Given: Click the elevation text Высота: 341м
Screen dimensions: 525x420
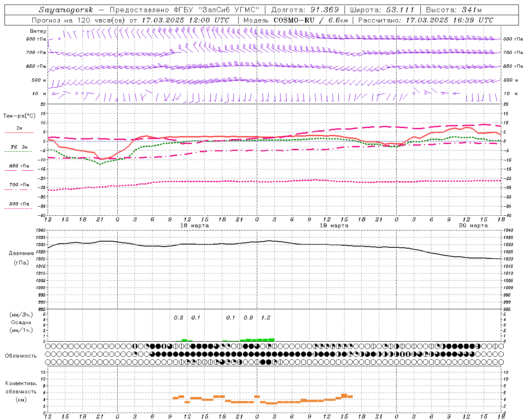Looking at the screenshot, I should pos(454,10).
